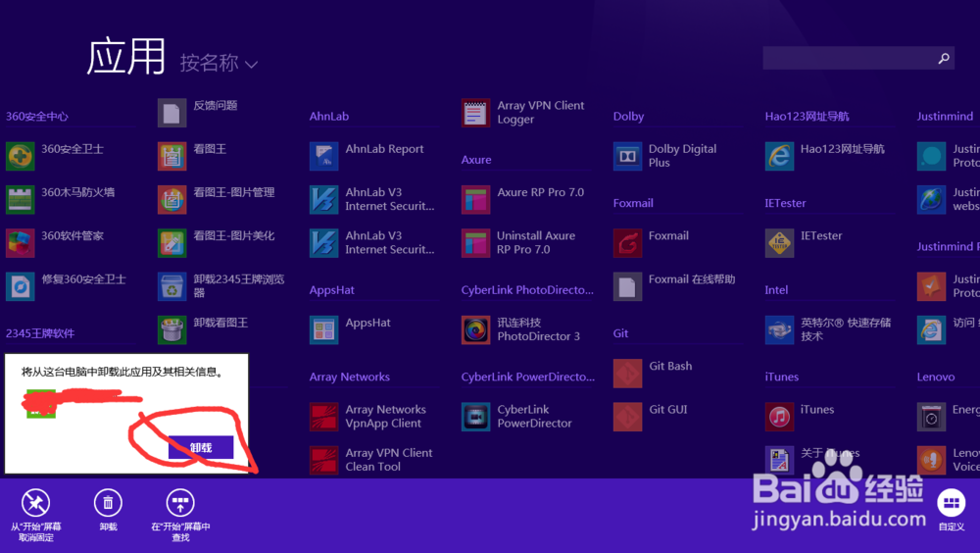Open the 360安全卫士 app icon
Viewport: 980px width, 553px height.
(x=20, y=156)
